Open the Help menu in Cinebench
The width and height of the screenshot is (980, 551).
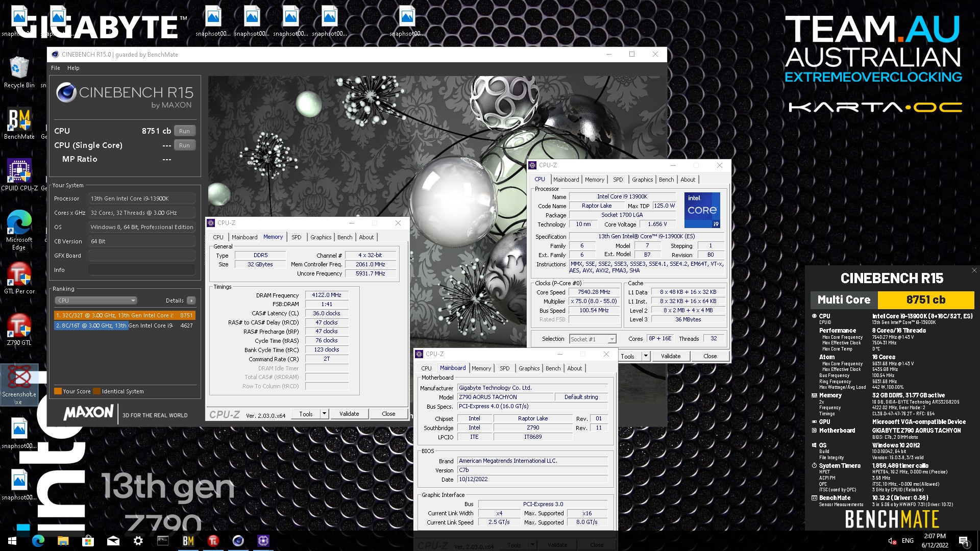pyautogui.click(x=73, y=68)
